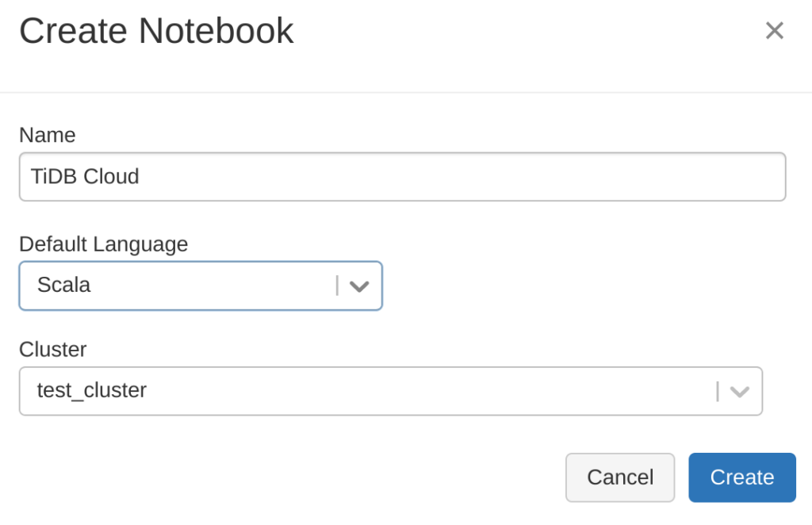812x525 pixels.
Task: Abort notebook creation via Cancel
Action: 620,477
